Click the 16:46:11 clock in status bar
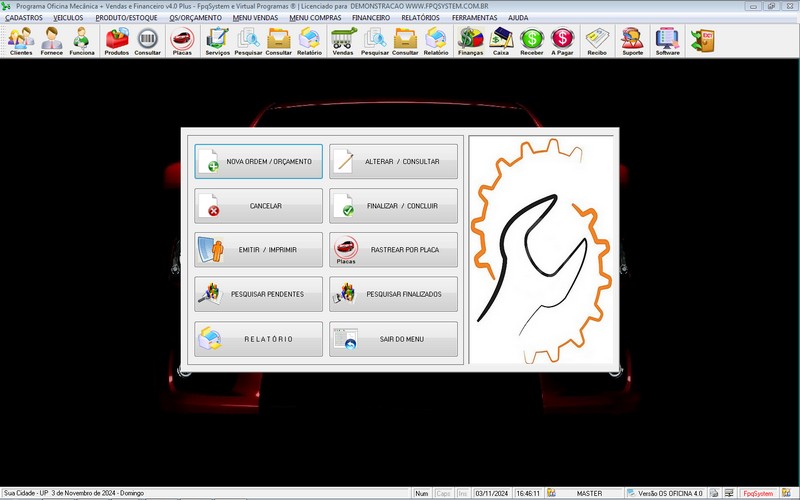The width and height of the screenshot is (800, 500). coord(528,493)
